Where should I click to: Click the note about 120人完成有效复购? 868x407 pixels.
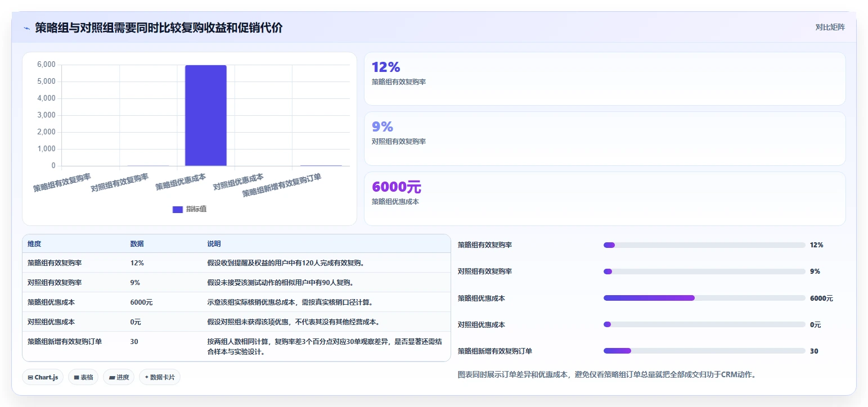coord(286,263)
